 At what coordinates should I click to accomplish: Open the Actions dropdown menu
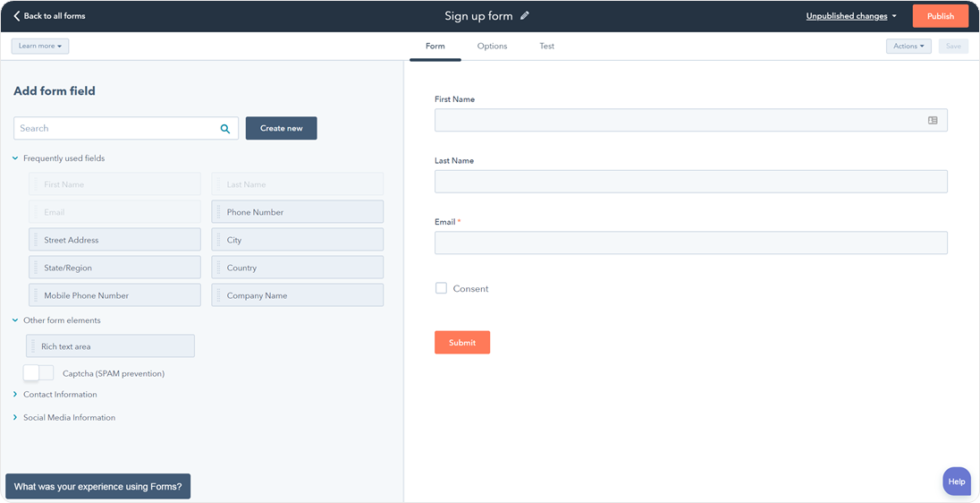click(908, 46)
